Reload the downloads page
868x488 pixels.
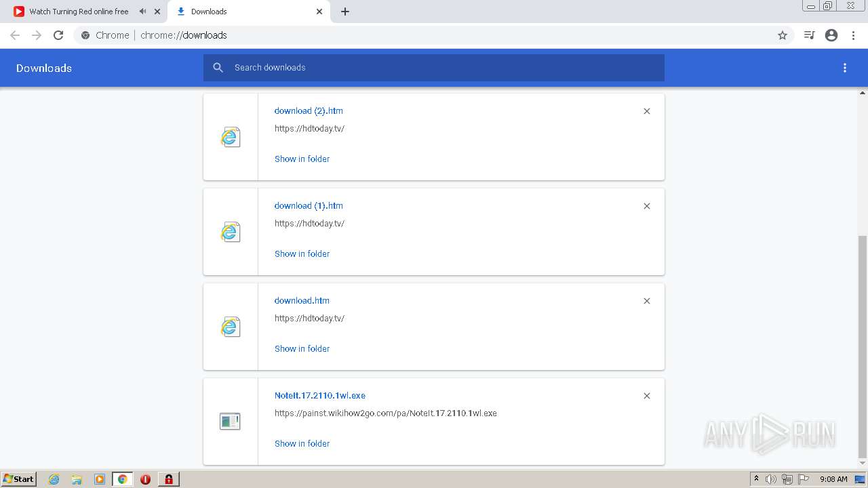click(58, 35)
